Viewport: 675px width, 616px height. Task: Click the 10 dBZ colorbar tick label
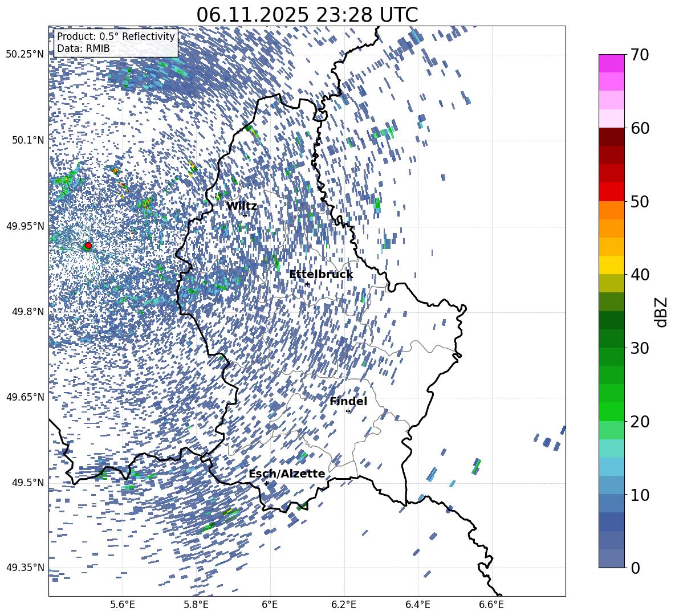click(x=640, y=495)
